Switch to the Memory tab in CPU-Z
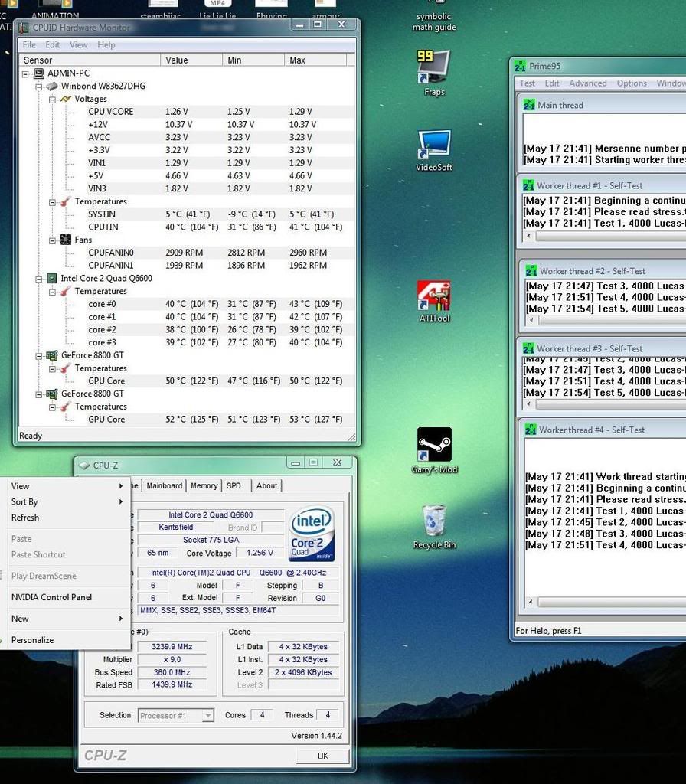686x784 pixels. (x=204, y=485)
